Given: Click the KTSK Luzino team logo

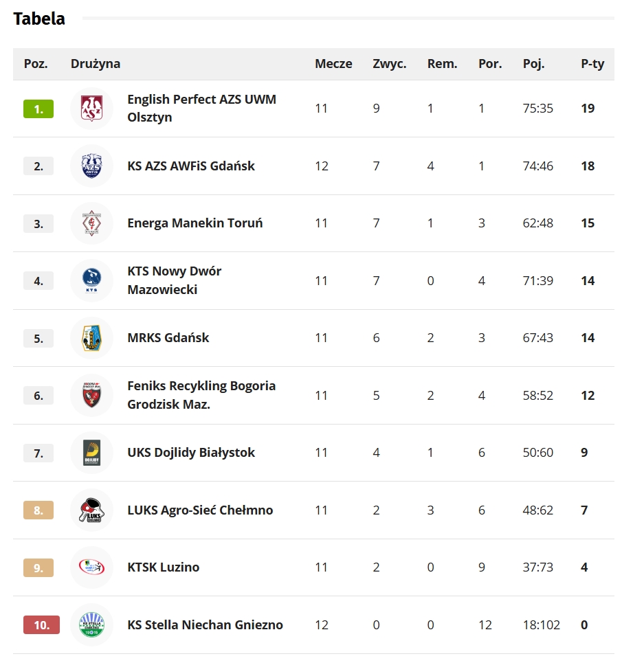Looking at the screenshot, I should pyautogui.click(x=91, y=567).
